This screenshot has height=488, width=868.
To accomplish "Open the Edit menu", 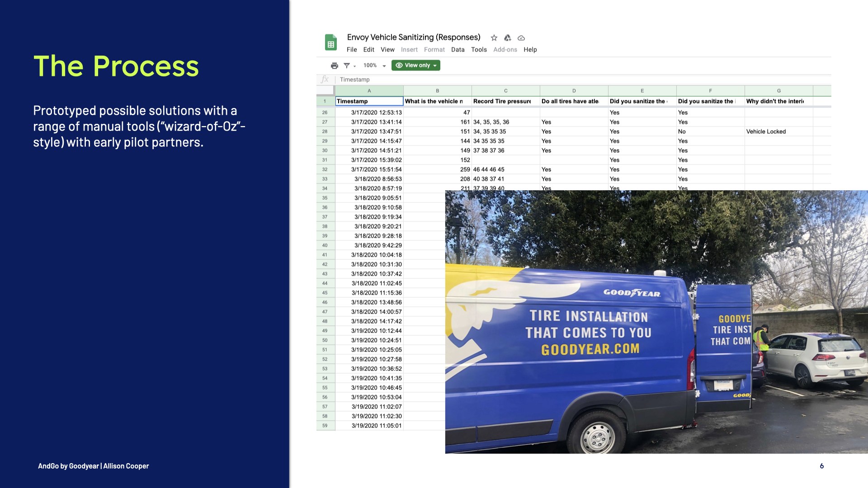I will coord(369,50).
